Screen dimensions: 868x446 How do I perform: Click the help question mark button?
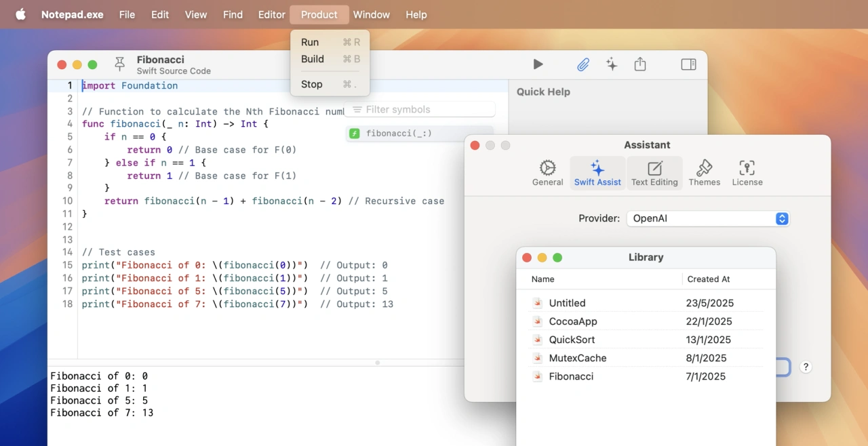[806, 367]
